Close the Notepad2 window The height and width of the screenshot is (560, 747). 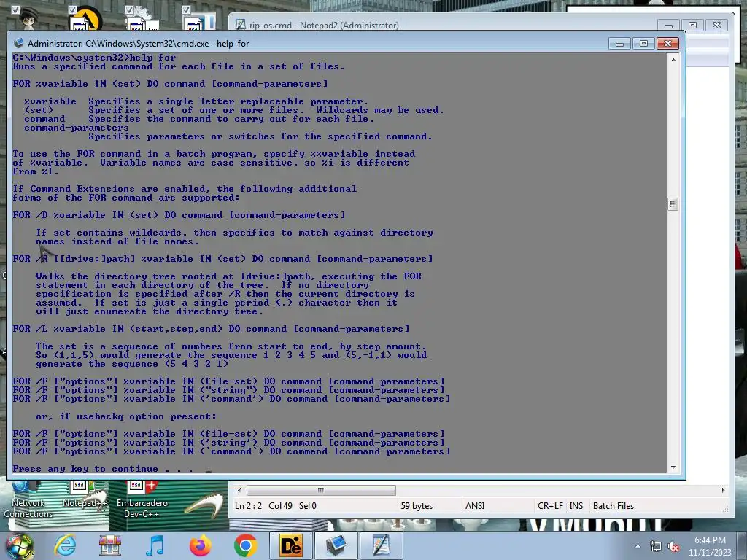pos(716,26)
